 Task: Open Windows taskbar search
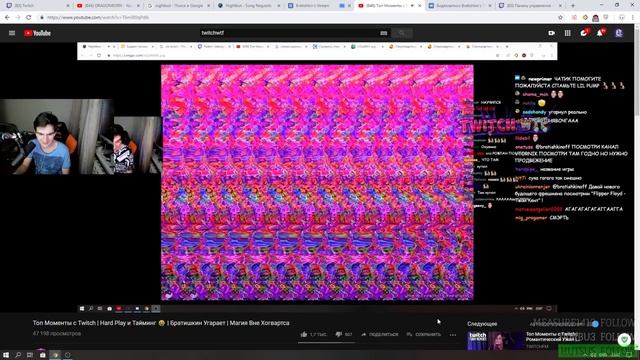click(x=18, y=355)
